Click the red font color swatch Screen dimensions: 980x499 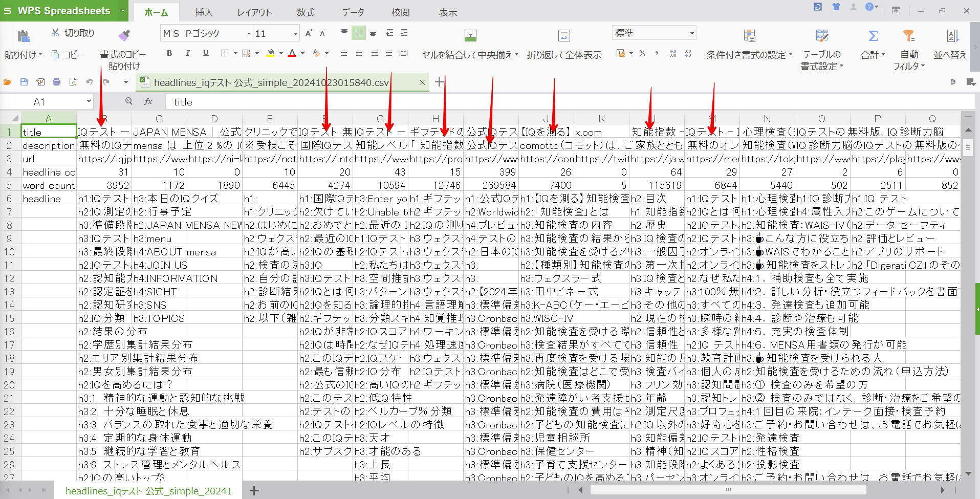tap(292, 53)
